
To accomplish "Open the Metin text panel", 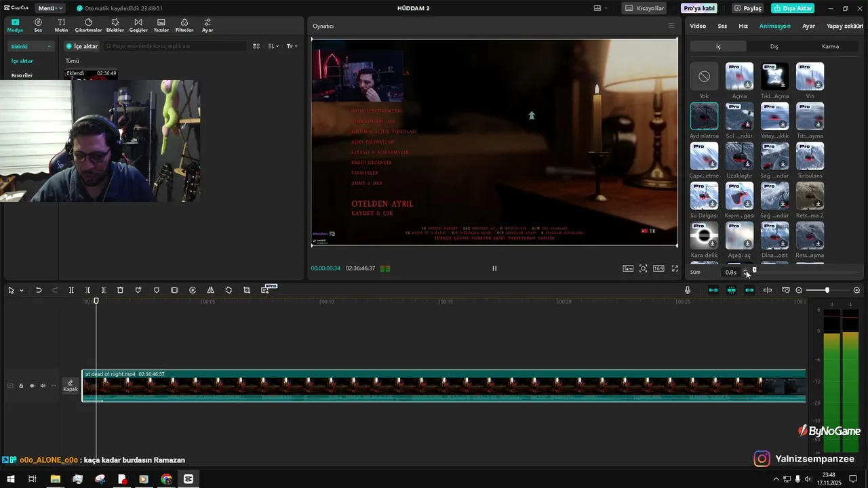I will pos(61,26).
